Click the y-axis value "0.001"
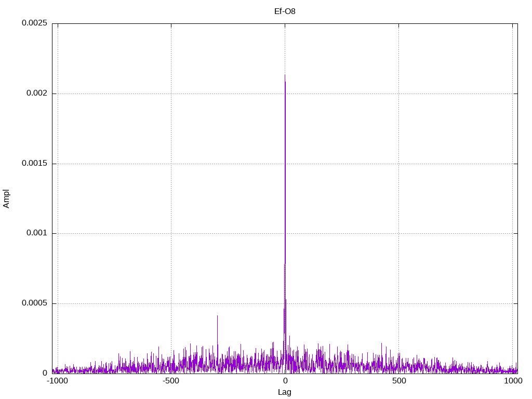This screenshot has height=399, width=532. 37,233
